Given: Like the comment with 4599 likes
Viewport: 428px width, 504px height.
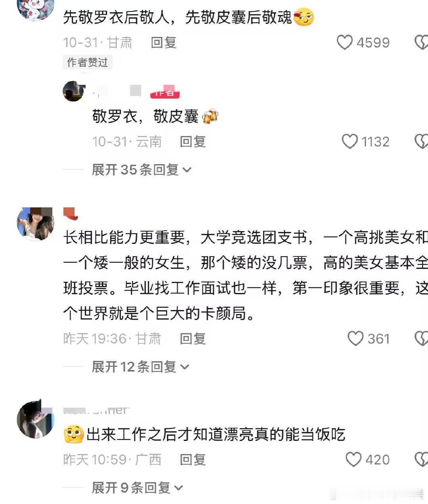Looking at the screenshot, I should pyautogui.click(x=344, y=42).
